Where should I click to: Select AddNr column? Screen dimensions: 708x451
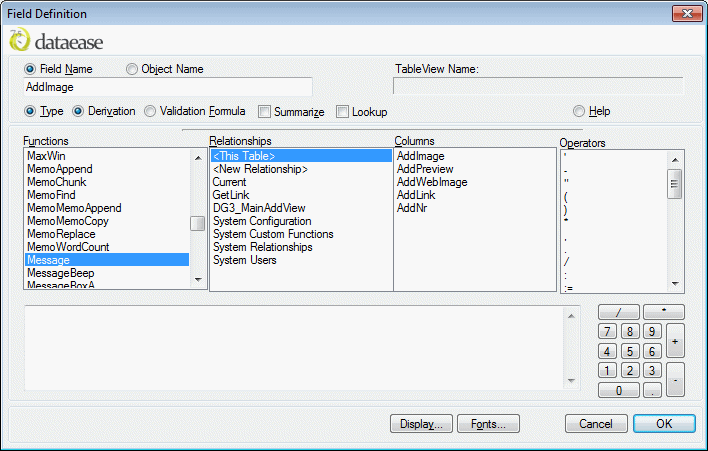(475, 208)
